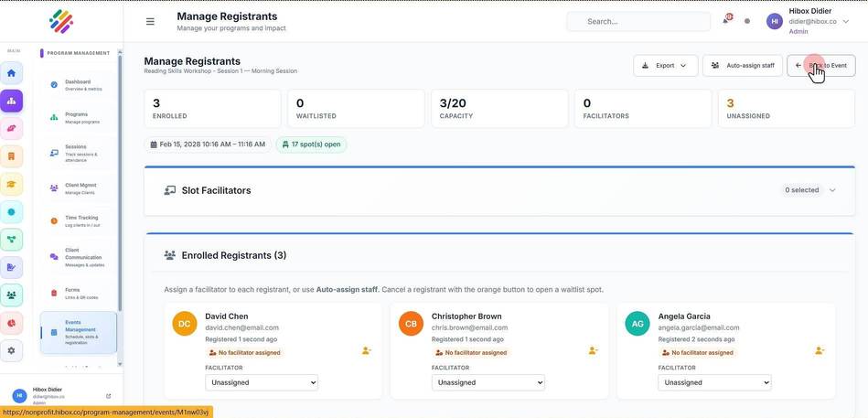Click the 3/20 Capacity card
This screenshot has height=418, width=868.
tap(499, 109)
